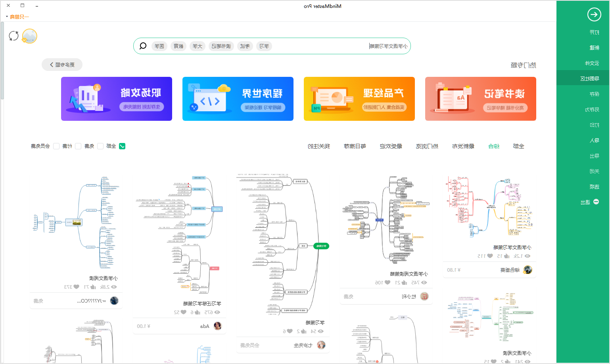Viewport: 610px width, 364px height.
Task: Open the 职场攻略 topic banner
Action: (117, 99)
